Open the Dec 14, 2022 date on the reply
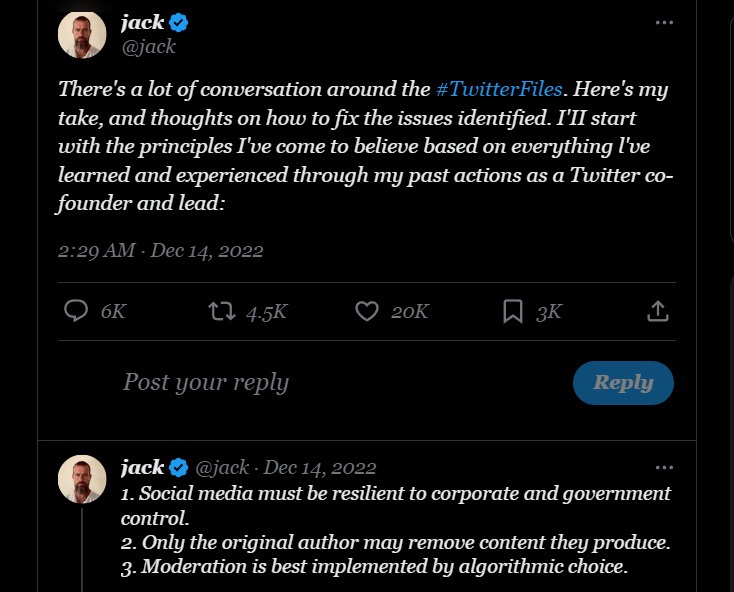This screenshot has width=734, height=592. tap(320, 467)
